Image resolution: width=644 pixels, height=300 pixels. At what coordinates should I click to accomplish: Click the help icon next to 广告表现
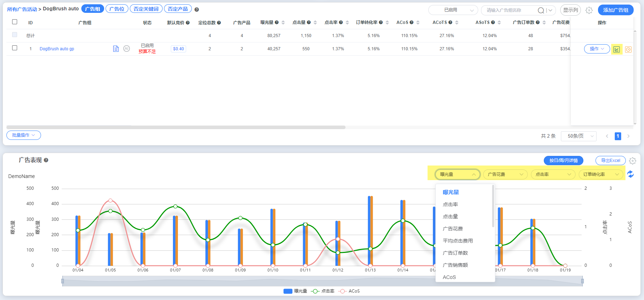(46, 160)
